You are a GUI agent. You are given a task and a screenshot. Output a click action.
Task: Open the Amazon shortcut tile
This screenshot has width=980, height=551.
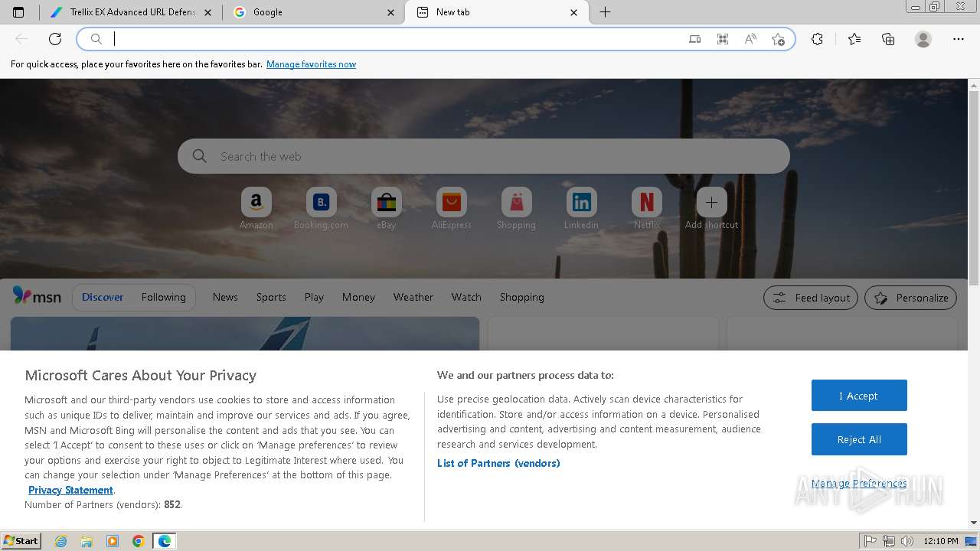coord(256,203)
